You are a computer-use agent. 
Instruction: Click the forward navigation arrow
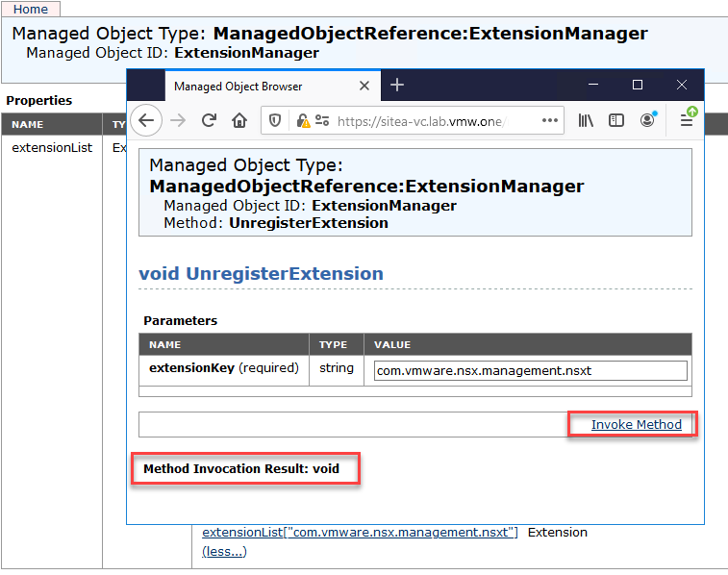pyautogui.click(x=178, y=120)
